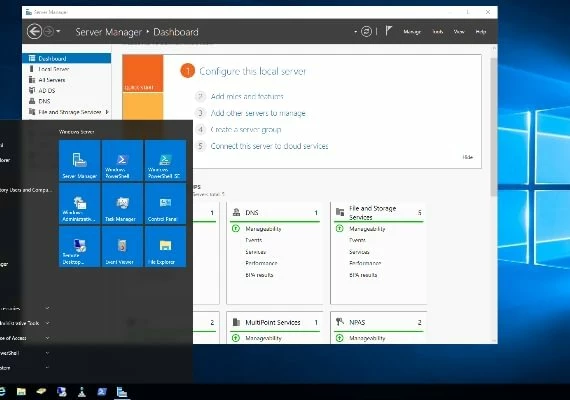Click Manageability in the DNS tile
This screenshot has height=400, width=570.
click(x=263, y=229)
